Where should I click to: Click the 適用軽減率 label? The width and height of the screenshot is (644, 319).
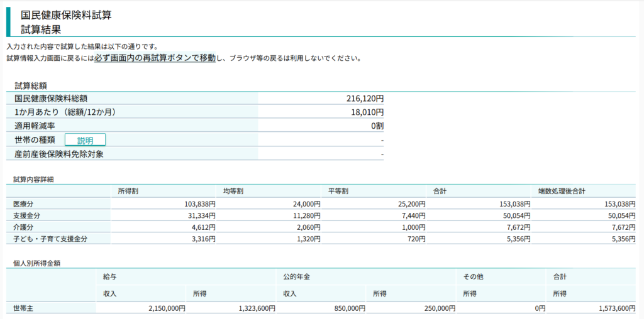tap(35, 126)
